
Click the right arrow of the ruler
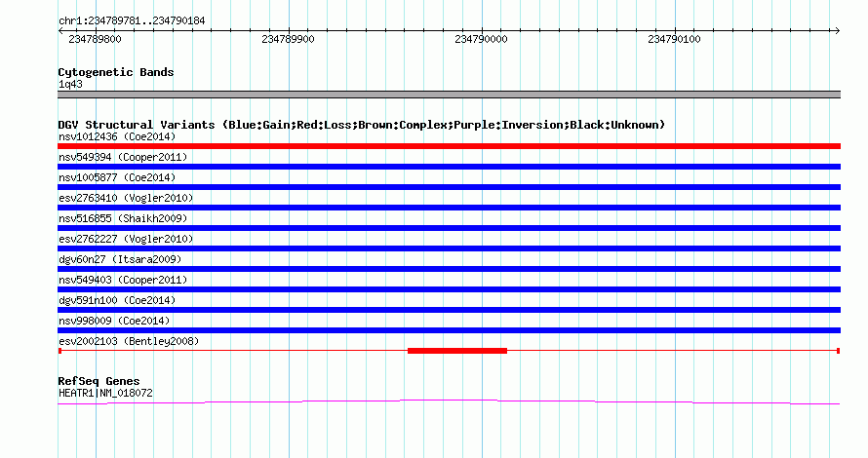click(837, 31)
